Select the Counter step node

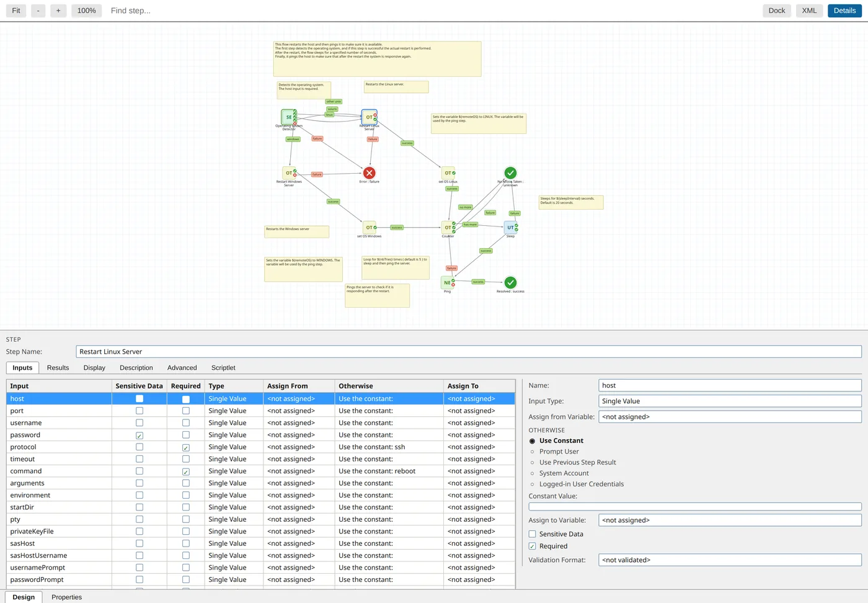448,228
